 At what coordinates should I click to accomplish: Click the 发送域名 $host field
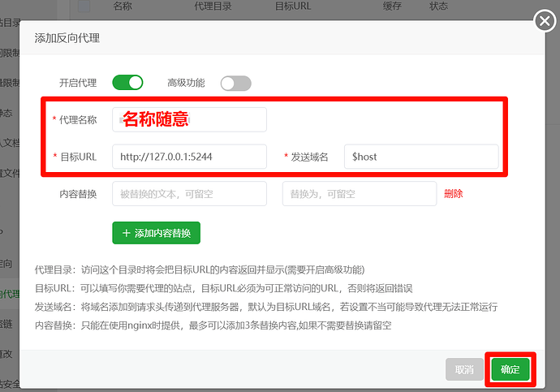[421, 157]
